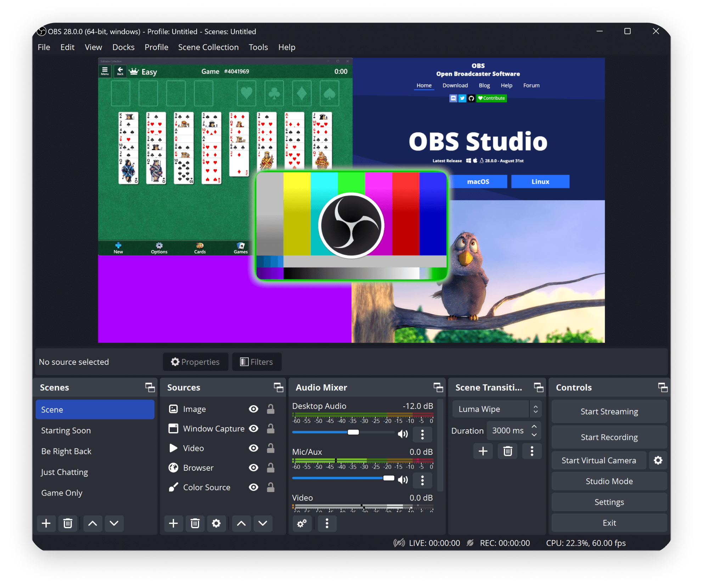Open the Edit menu
Image resolution: width=703 pixels, height=588 pixels.
[x=67, y=47]
